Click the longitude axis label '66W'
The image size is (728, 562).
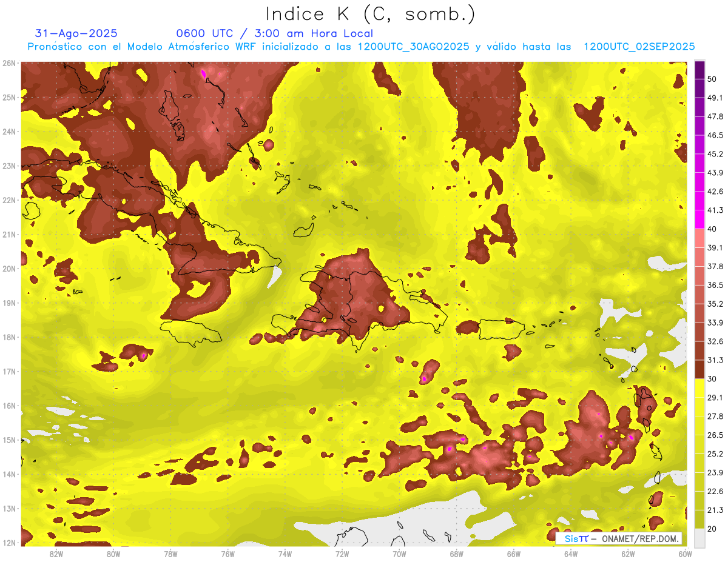pyautogui.click(x=513, y=554)
